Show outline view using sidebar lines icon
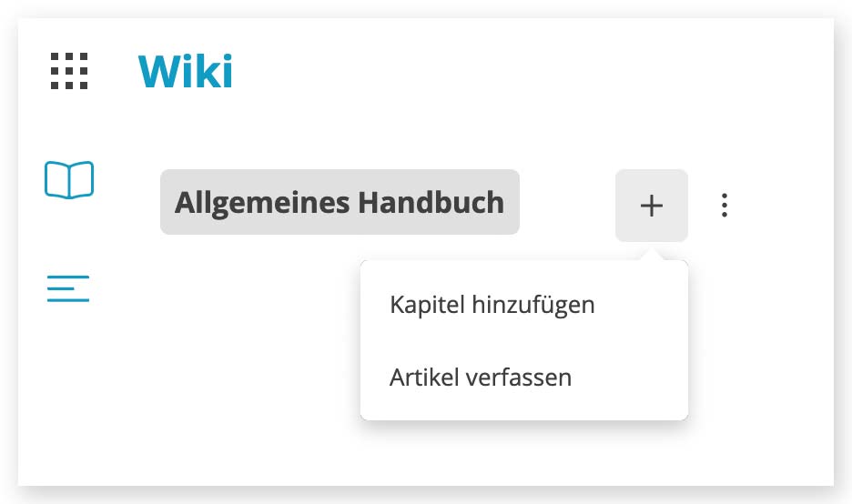Image resolution: width=852 pixels, height=504 pixels. [x=68, y=288]
